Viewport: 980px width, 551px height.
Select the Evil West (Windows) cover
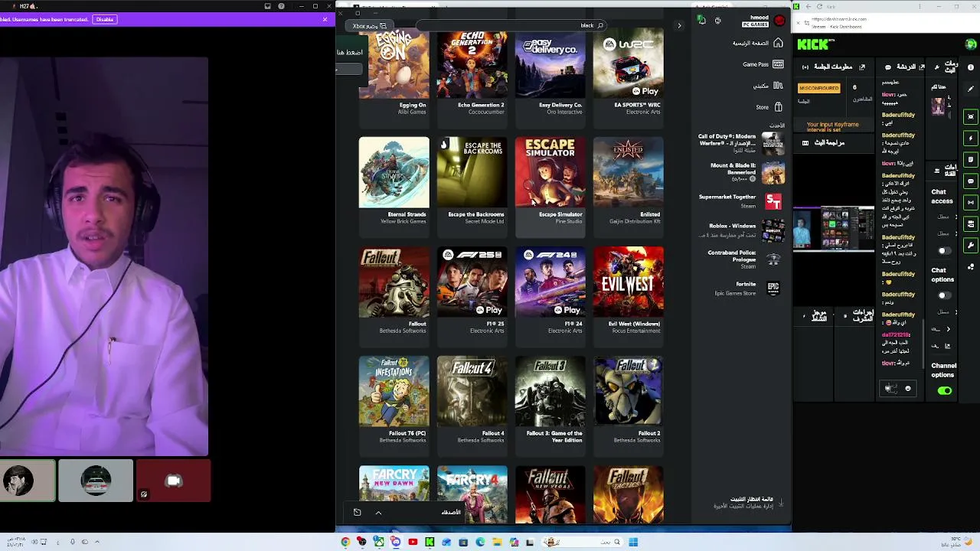(x=629, y=282)
